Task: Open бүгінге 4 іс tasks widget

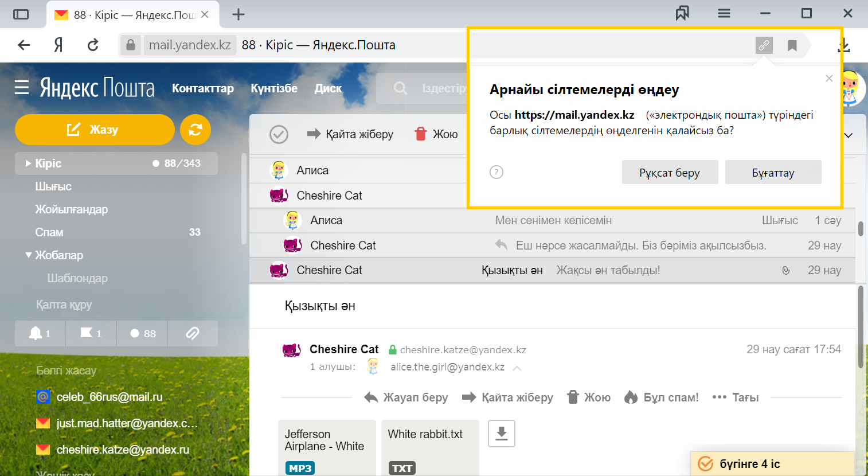Action: click(772, 463)
